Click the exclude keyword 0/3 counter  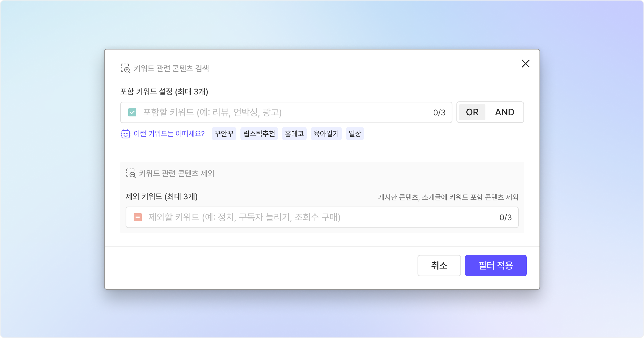coord(506,218)
